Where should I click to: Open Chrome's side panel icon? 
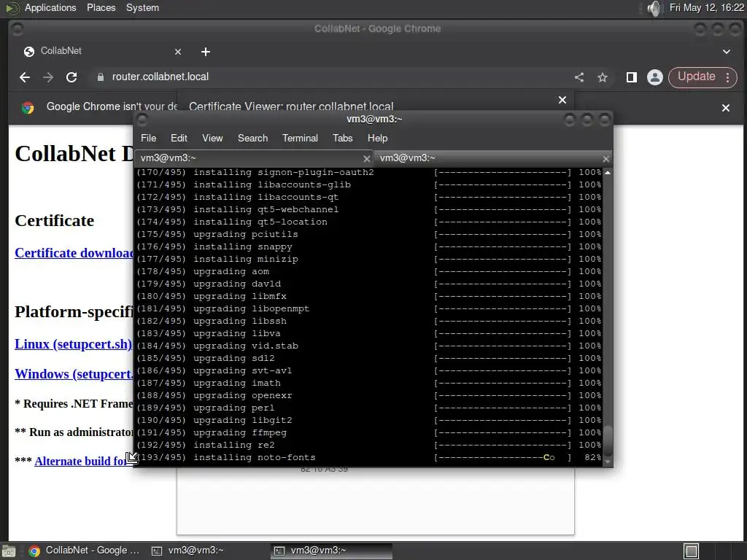coord(632,77)
